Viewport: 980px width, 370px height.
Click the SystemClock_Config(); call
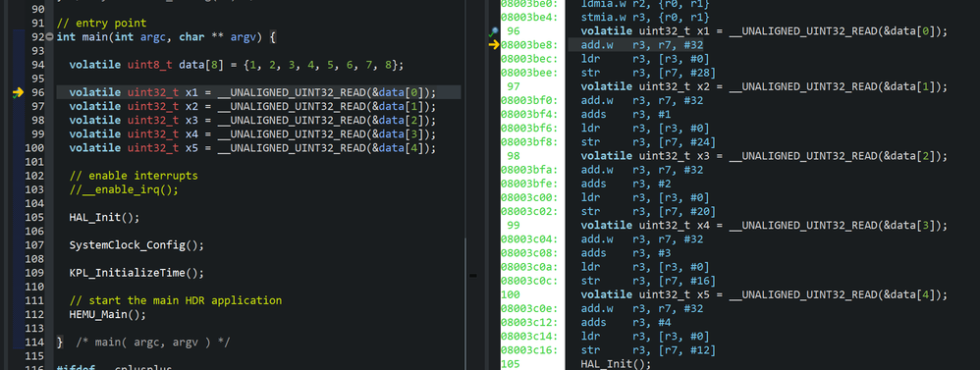136,245
